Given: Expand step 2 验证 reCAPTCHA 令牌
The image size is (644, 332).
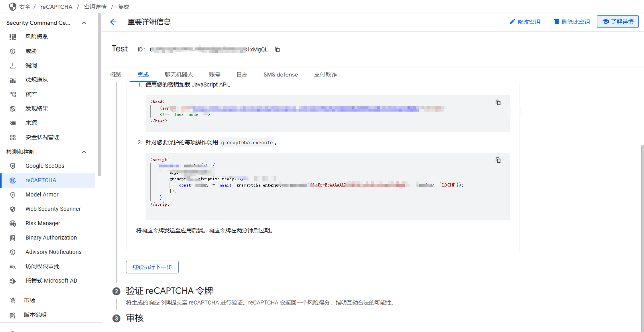Looking at the screenshot, I should tap(169, 291).
